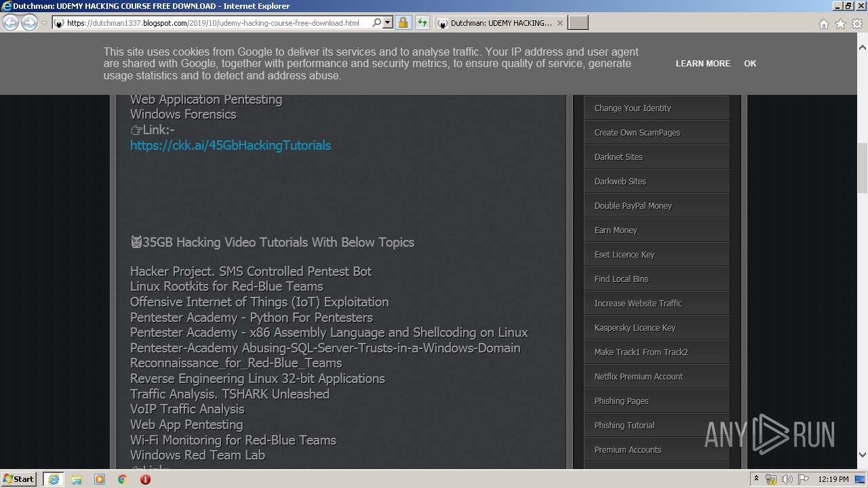Click 'Reverse Engineering Linux 32-bit Applications' text
The height and width of the screenshot is (488, 868).
click(258, 378)
